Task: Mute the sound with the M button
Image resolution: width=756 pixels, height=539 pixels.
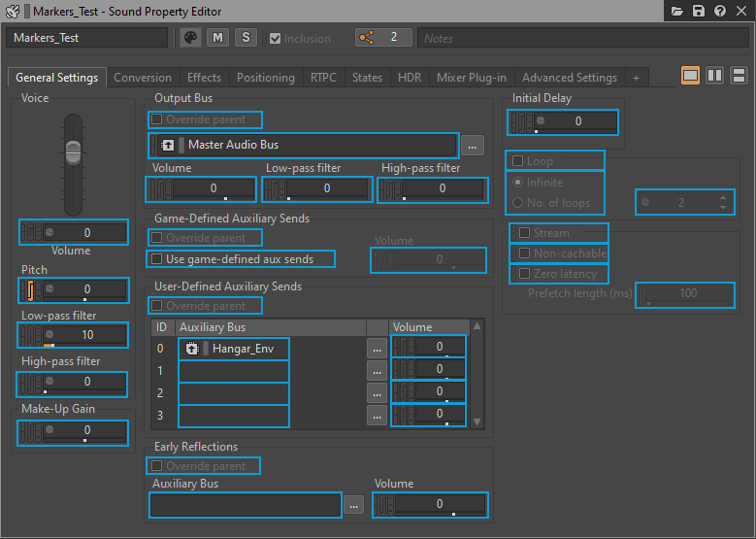Action: 218,38
